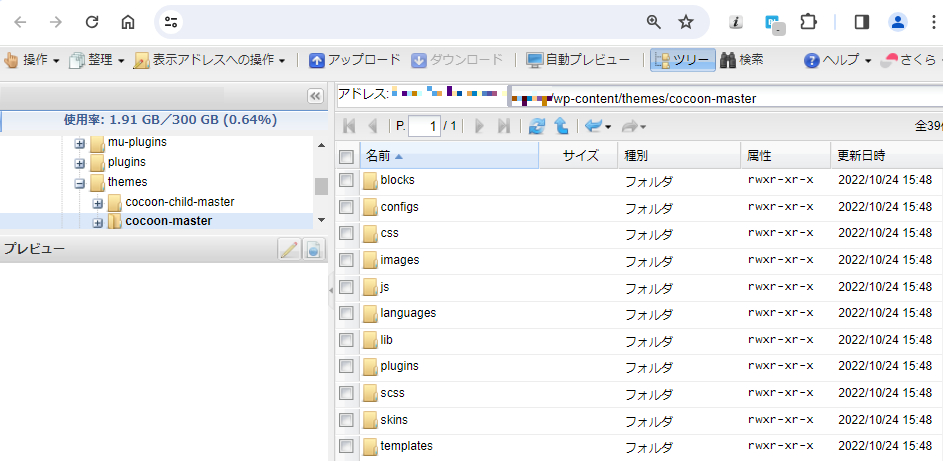Select cocoon-child-master in tree
The width and height of the screenshot is (943, 461).
tap(180, 202)
